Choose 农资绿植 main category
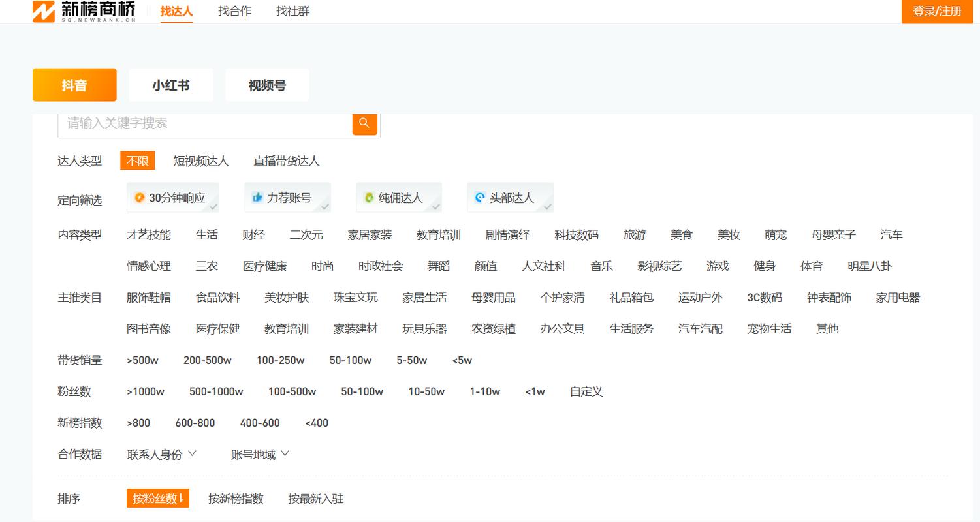Image resolution: width=980 pixels, height=522 pixels. point(494,329)
